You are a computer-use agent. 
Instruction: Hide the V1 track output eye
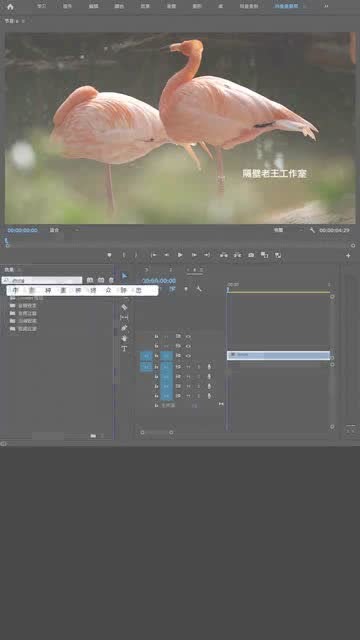[x=188, y=356]
